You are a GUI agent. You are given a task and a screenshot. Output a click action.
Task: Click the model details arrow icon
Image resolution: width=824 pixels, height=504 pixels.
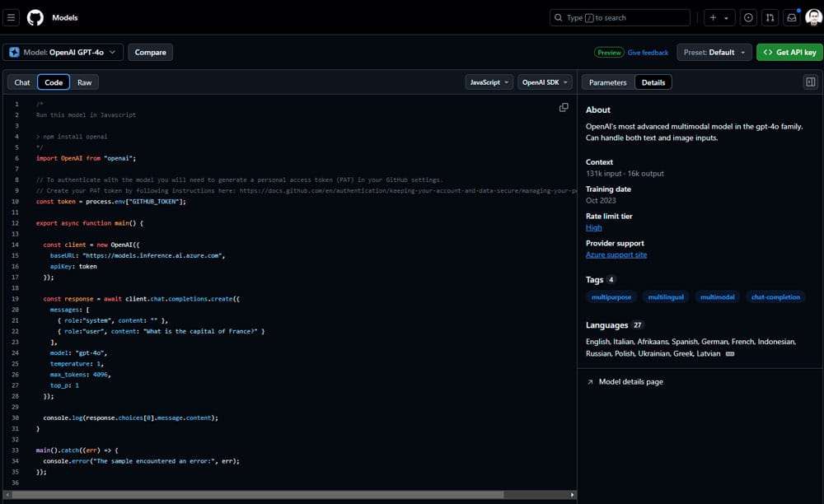590,382
